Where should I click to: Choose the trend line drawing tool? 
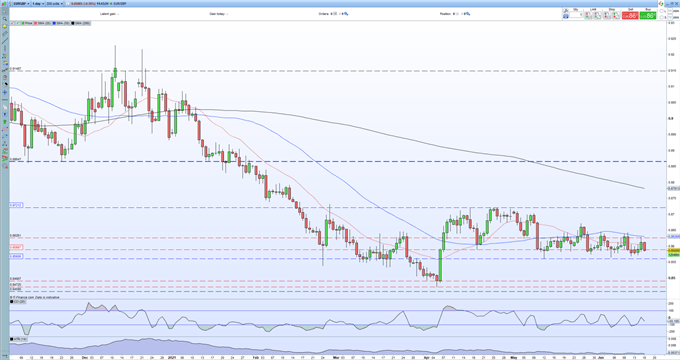(x=5, y=41)
